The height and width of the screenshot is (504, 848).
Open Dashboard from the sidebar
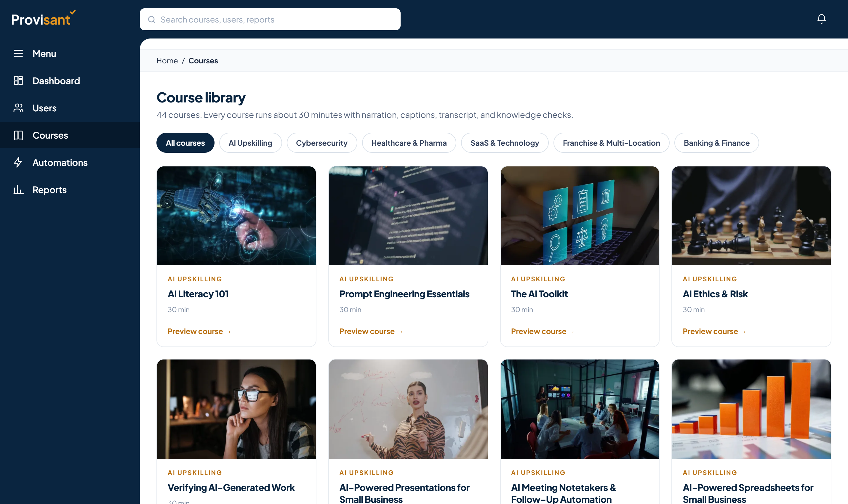[70, 81]
